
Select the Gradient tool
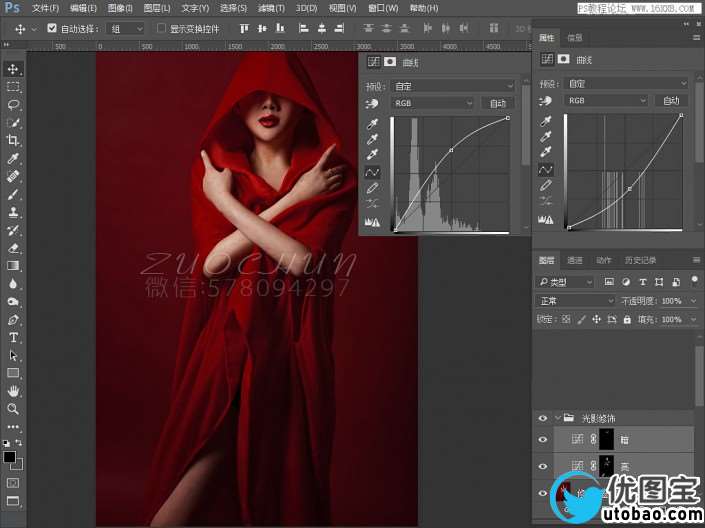tap(13, 266)
